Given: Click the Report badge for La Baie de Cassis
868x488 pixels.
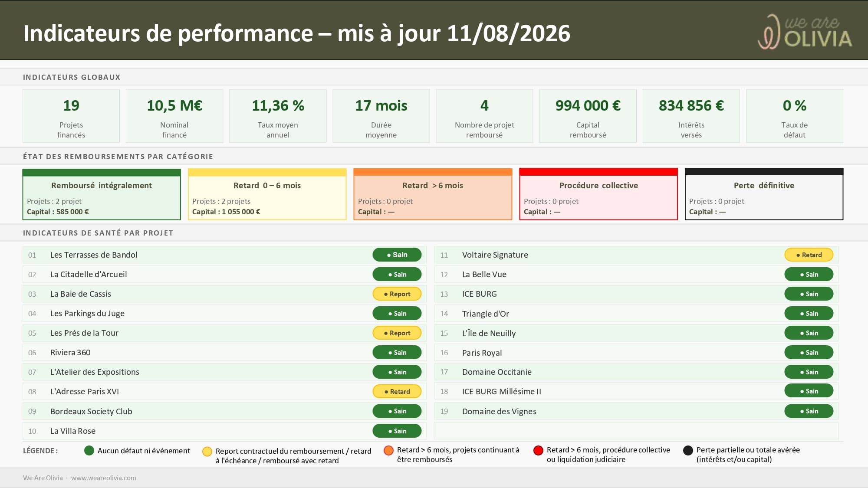Looking at the screenshot, I should (397, 294).
